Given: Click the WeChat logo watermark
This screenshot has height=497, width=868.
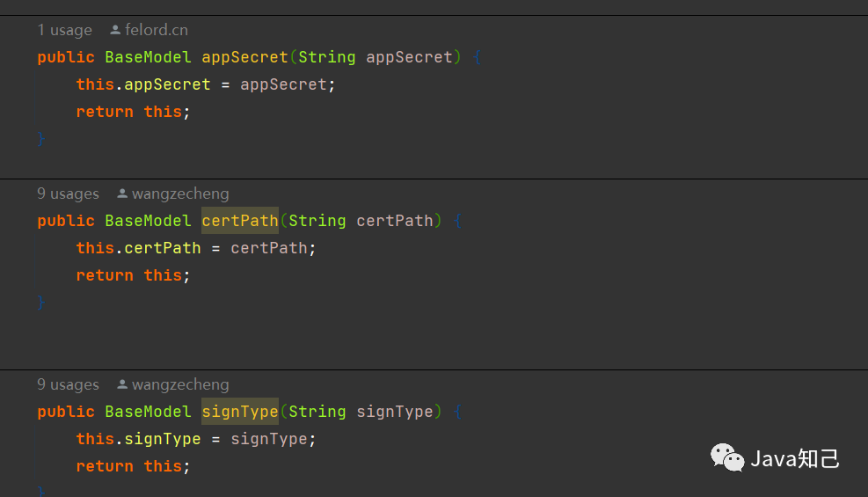Looking at the screenshot, I should pyautogui.click(x=727, y=457).
